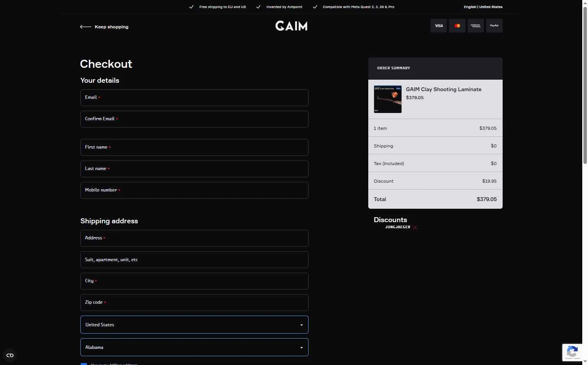Screen dimensions: 588x365
Task: Focus the City input field
Action: pyautogui.click(x=194, y=281)
